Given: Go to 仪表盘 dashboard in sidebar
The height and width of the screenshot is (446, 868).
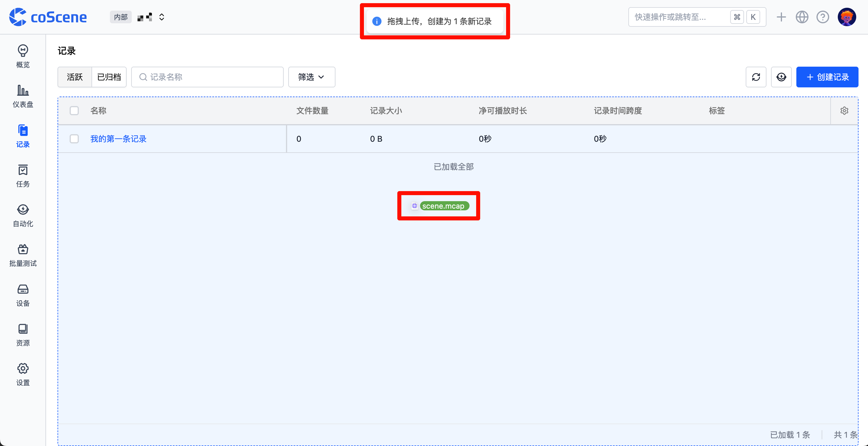Looking at the screenshot, I should point(22,96).
